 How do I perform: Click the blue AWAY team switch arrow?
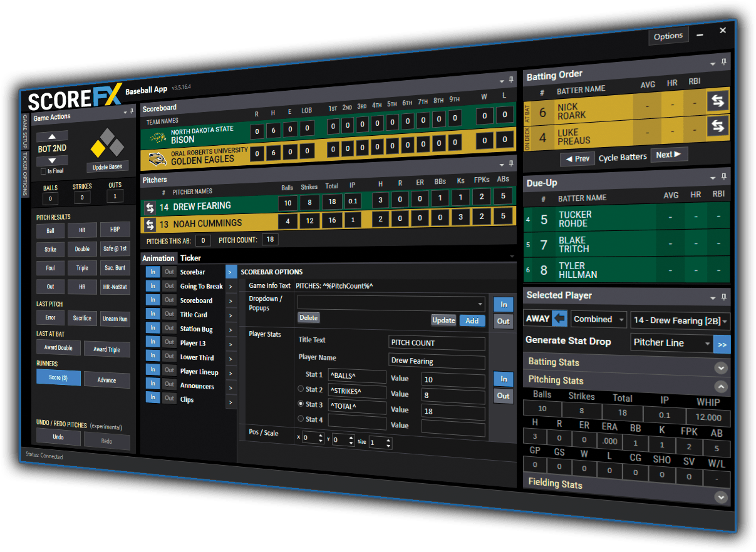[x=560, y=319]
